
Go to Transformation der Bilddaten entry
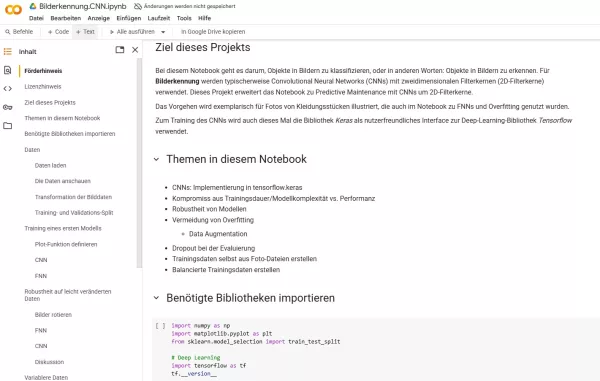pyautogui.click(x=73, y=197)
